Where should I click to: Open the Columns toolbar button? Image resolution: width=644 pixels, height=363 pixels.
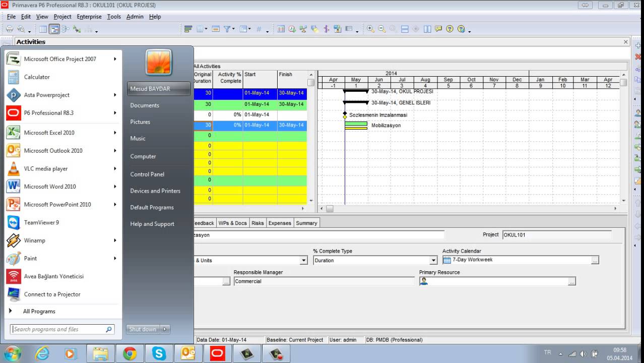200,29
